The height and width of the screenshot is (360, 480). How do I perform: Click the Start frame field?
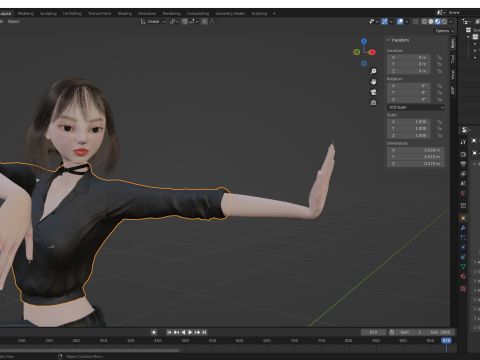(411, 332)
